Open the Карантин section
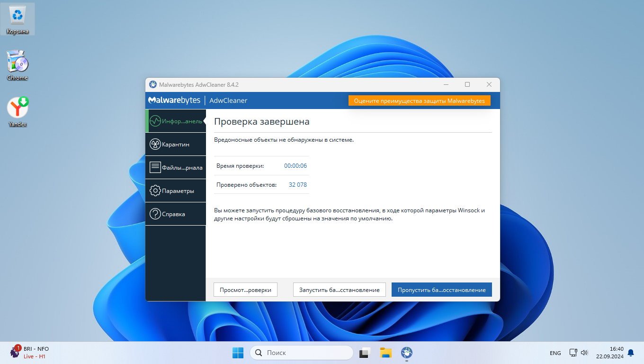644x364 pixels. coord(176,144)
